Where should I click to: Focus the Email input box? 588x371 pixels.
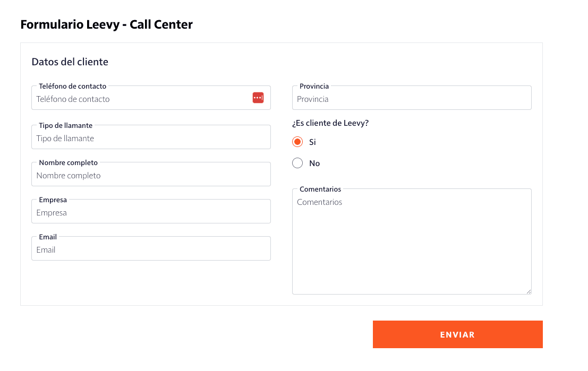(151, 250)
